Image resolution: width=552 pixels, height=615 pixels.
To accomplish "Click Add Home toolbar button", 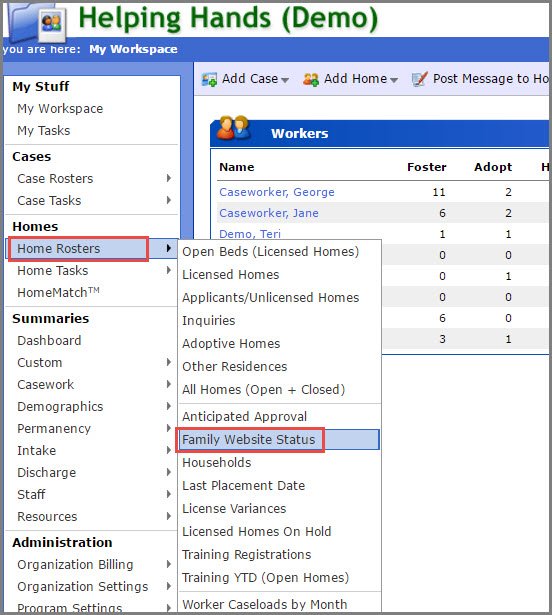I will click(351, 79).
